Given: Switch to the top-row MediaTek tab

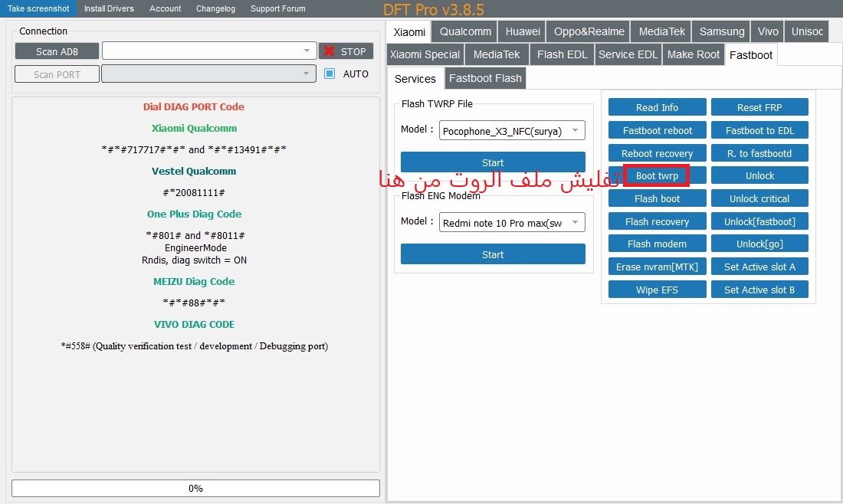Looking at the screenshot, I should [x=661, y=31].
